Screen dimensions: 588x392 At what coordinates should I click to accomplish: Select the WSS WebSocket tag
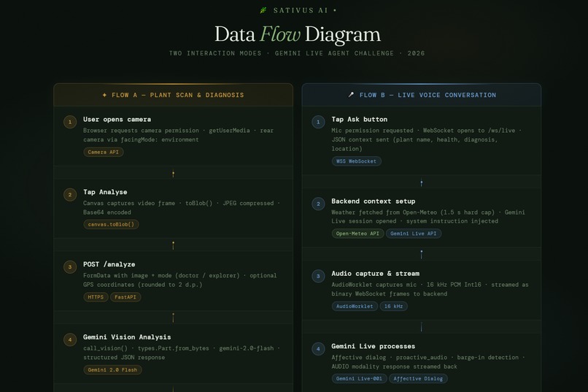pyautogui.click(x=356, y=161)
